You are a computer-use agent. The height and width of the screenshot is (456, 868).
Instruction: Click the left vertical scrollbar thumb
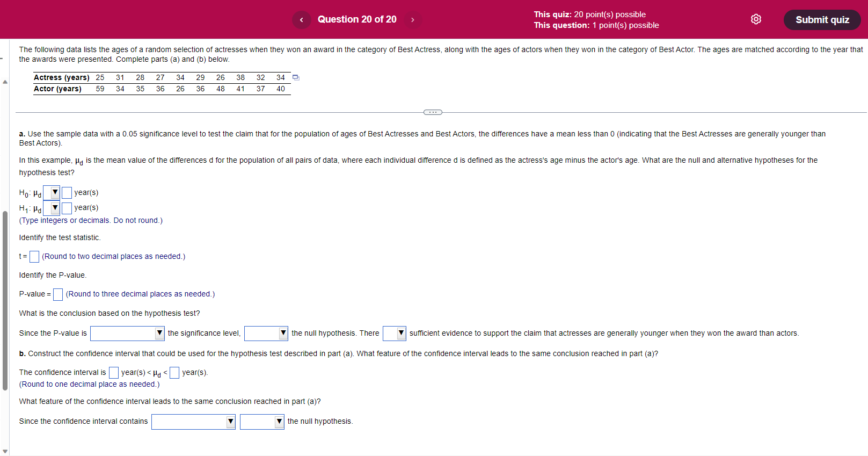point(5,301)
